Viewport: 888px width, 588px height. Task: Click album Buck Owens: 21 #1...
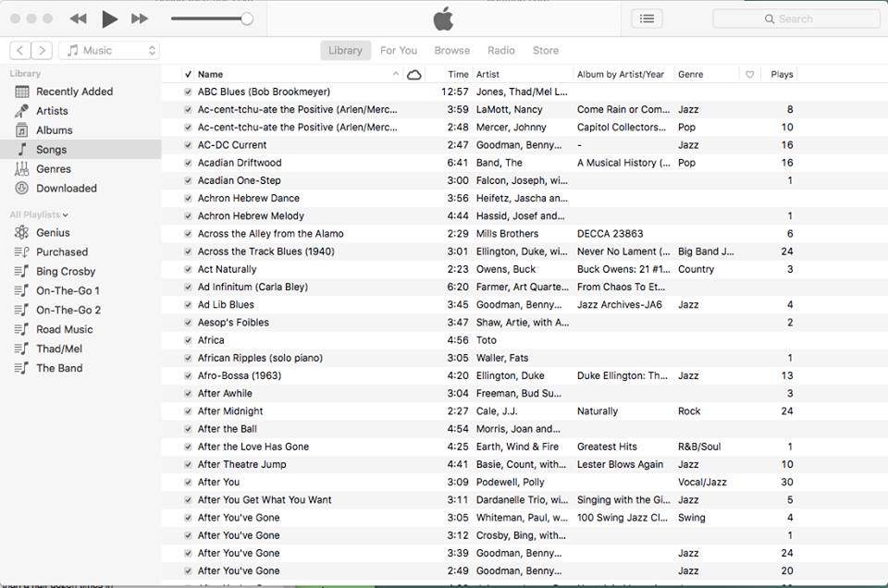click(x=623, y=269)
